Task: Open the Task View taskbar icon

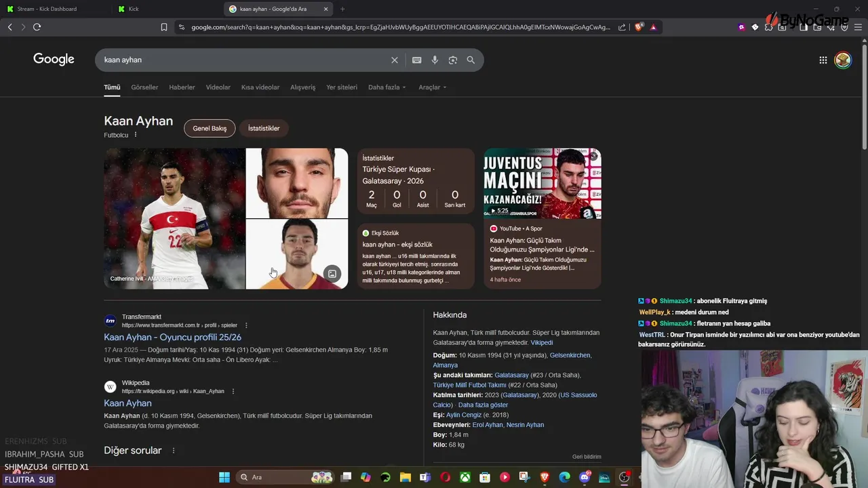Action: tap(346, 477)
